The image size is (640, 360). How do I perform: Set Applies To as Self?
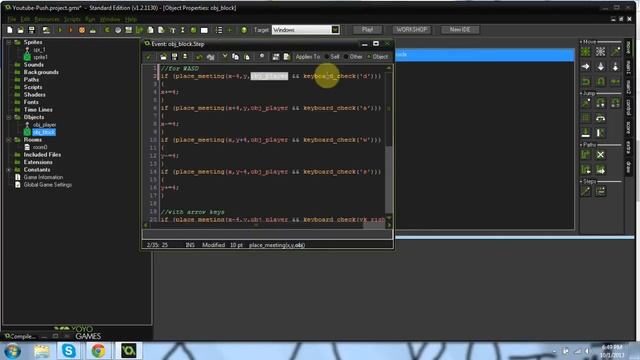[x=332, y=57]
